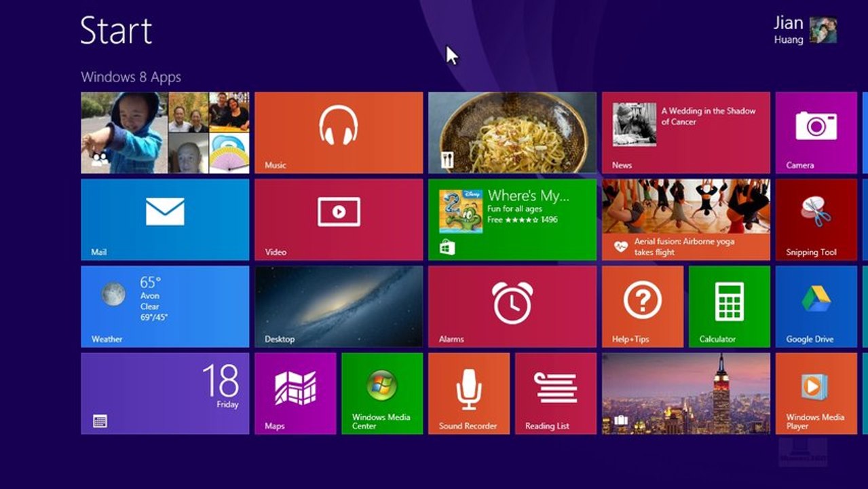
Task: Launch the Calculator tile
Action: pos(730,306)
